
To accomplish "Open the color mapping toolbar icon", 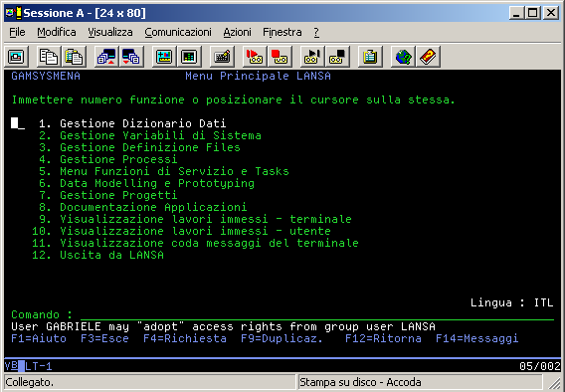I will point(189,57).
